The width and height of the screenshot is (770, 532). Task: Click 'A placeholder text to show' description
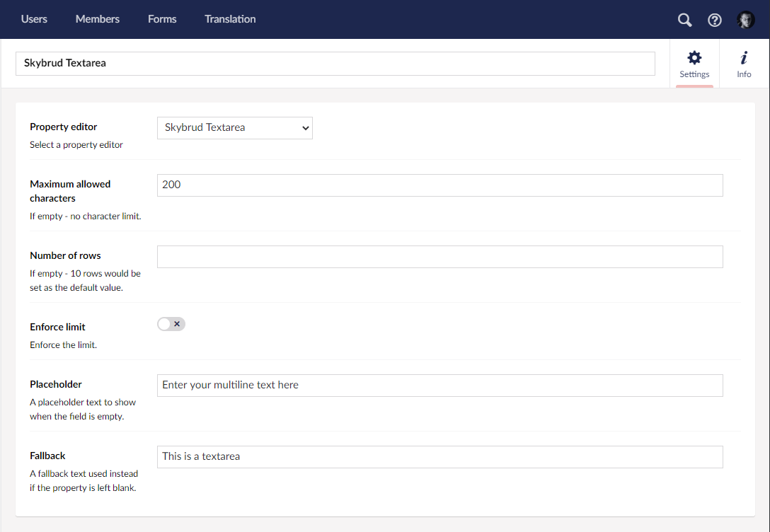coord(83,410)
